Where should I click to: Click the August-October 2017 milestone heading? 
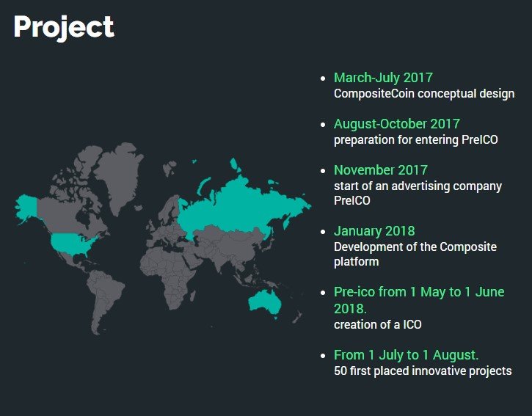tap(396, 123)
